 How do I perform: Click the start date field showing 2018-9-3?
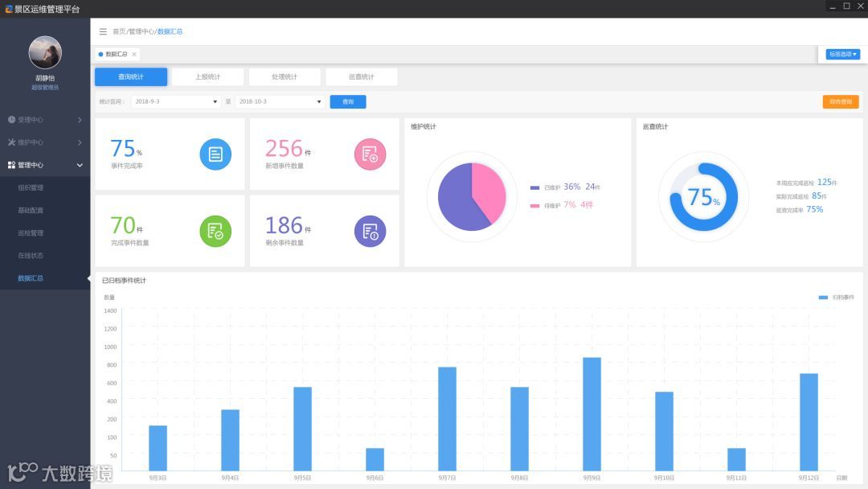(x=175, y=102)
